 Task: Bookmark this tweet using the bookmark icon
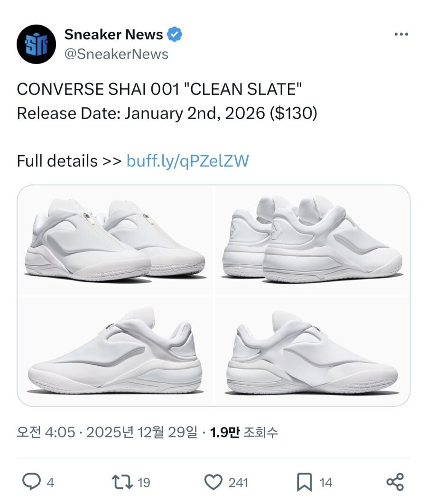pyautogui.click(x=304, y=482)
